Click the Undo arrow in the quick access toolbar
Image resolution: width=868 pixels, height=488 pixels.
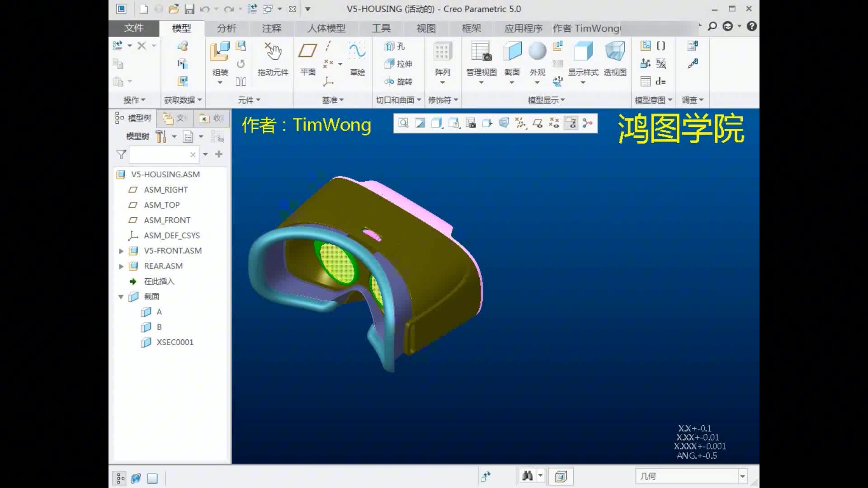tap(204, 9)
